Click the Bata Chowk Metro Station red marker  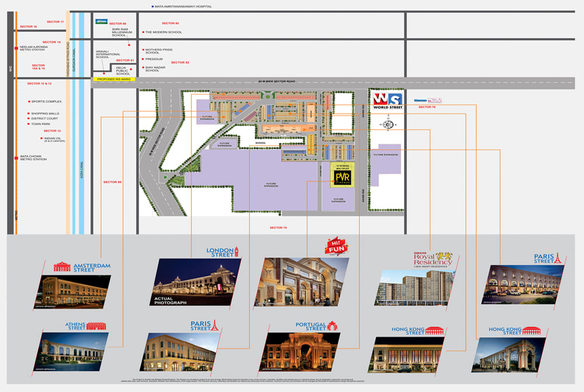[x=16, y=158]
